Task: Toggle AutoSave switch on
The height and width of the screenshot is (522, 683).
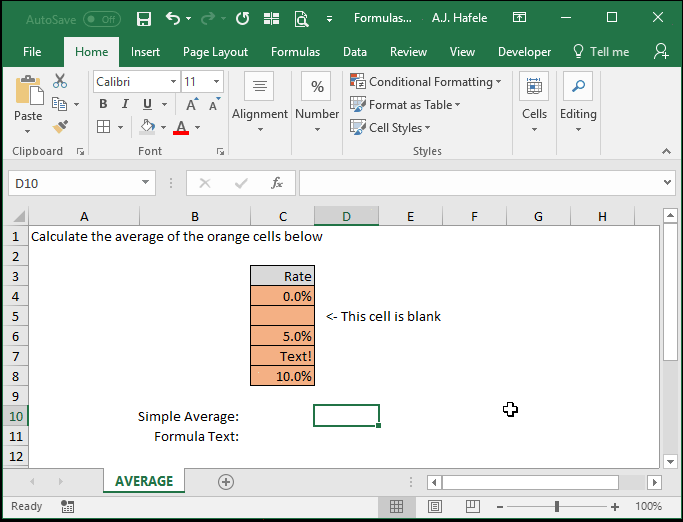Action: tap(101, 19)
